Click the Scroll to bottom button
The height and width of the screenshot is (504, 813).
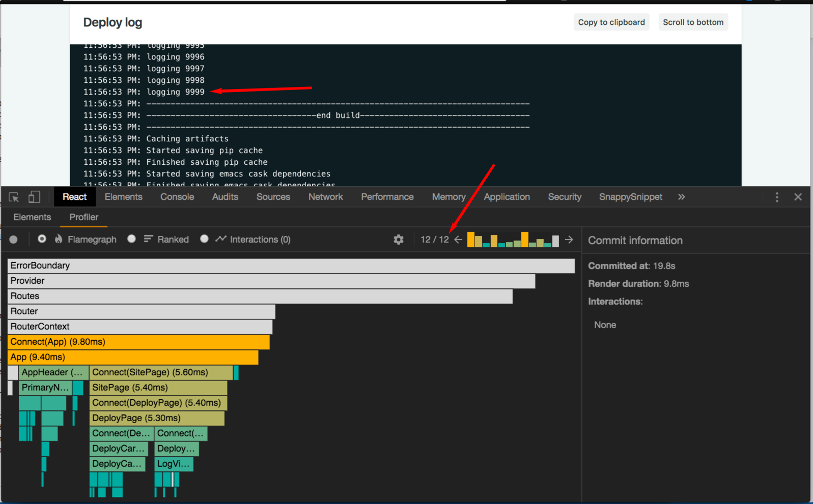[x=693, y=22]
